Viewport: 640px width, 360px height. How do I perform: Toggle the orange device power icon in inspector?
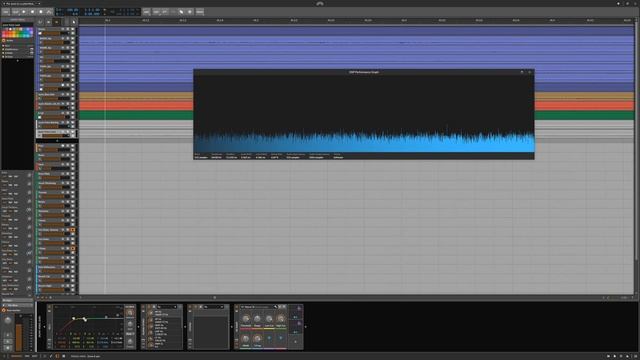click(4, 310)
